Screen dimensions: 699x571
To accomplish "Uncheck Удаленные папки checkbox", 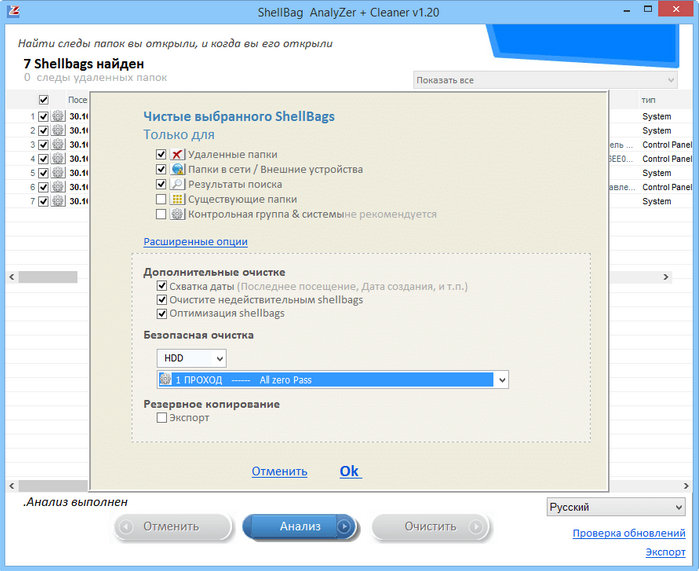I will pyautogui.click(x=161, y=154).
